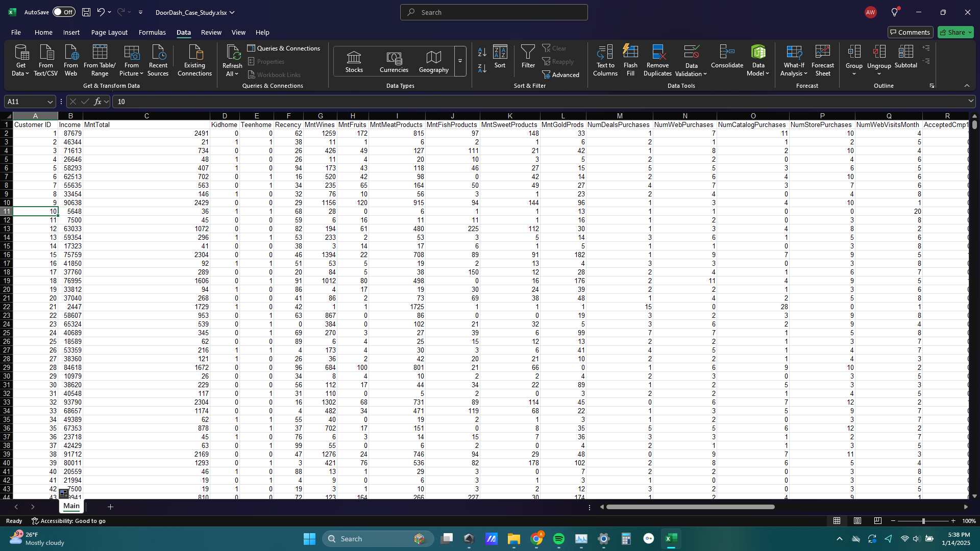This screenshot has height=551, width=980.
Task: Click the Sort A to Z icon
Action: click(x=482, y=52)
